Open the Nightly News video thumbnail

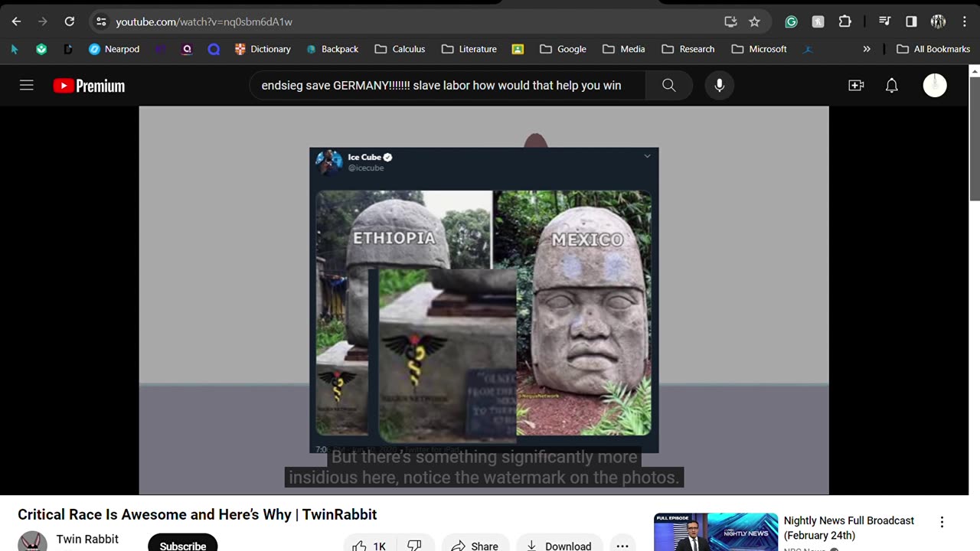point(716,532)
